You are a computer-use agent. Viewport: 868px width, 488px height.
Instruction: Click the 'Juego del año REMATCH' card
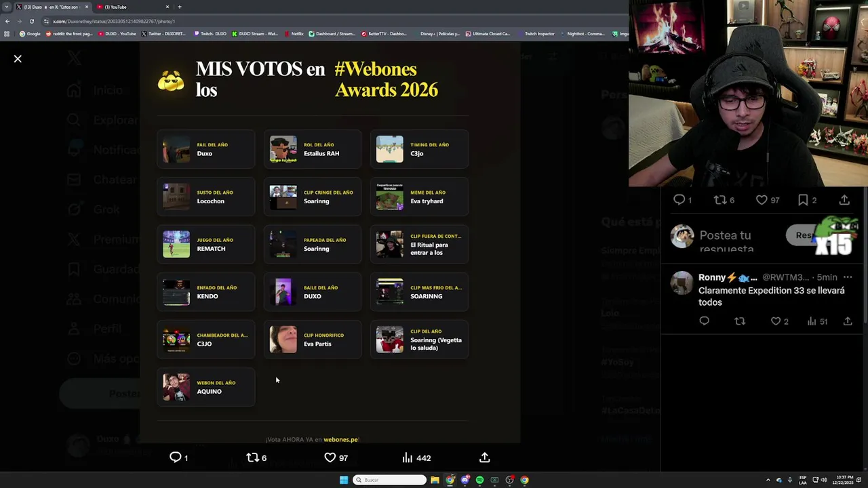(x=205, y=244)
